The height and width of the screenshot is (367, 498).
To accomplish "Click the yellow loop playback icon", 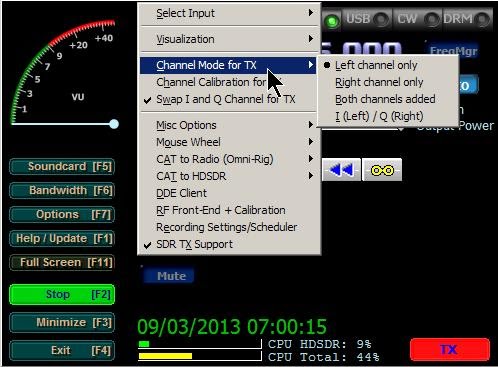I will [x=382, y=170].
